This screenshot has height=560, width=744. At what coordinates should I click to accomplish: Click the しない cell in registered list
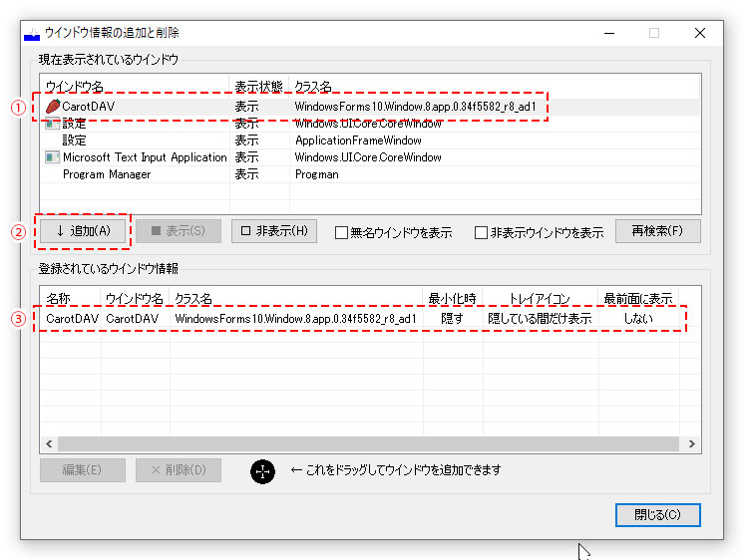638,319
